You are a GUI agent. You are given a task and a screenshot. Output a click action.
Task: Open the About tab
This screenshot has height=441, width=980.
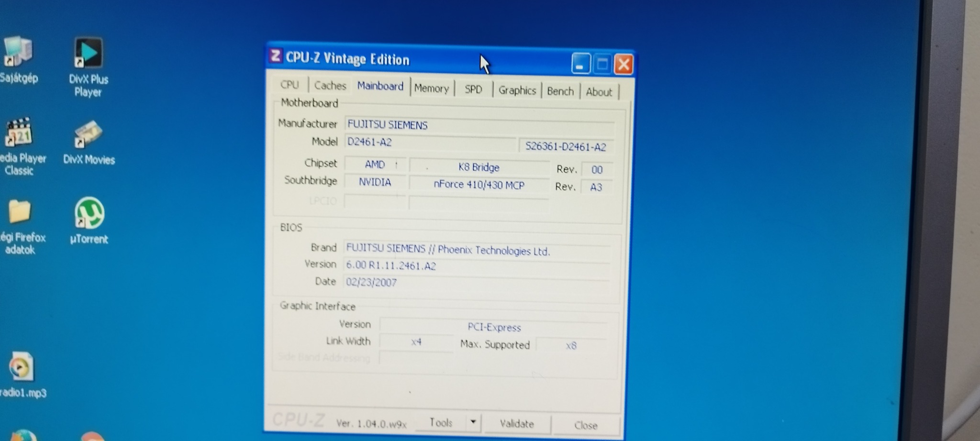[x=599, y=92]
